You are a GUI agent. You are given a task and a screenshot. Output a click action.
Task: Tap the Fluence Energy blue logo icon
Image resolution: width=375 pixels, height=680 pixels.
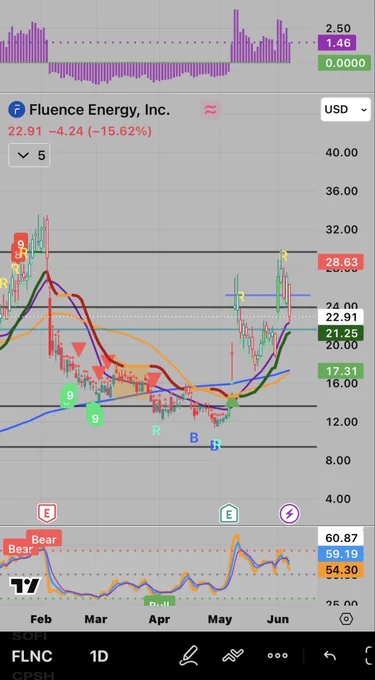(x=16, y=110)
